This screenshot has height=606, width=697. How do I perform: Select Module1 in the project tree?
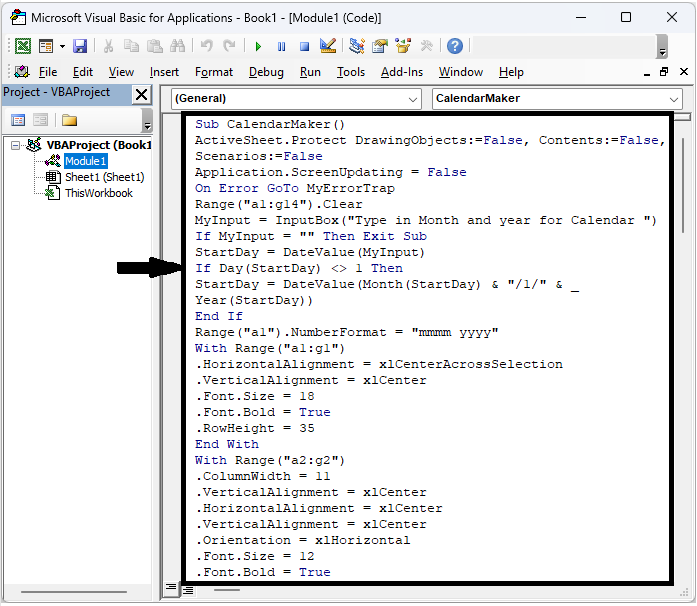85,161
